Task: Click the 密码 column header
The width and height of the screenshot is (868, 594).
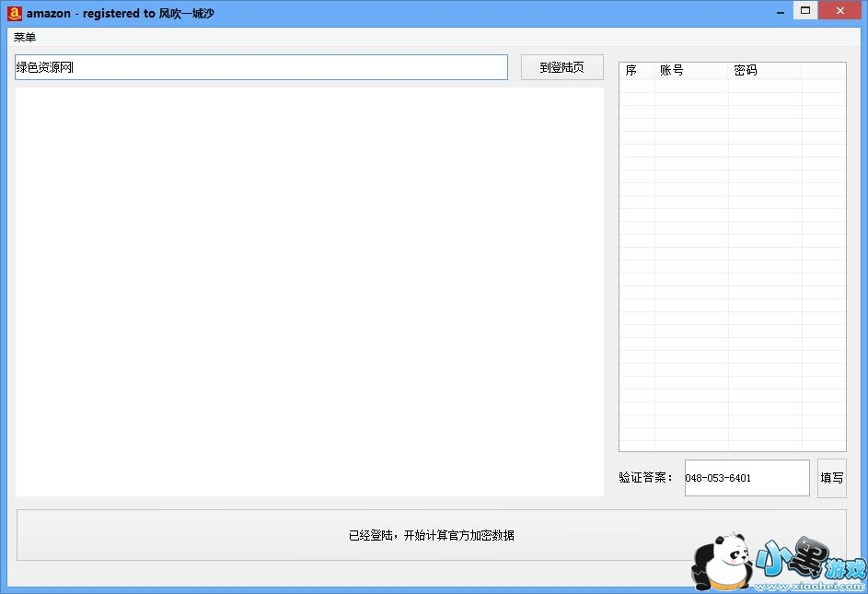Action: [x=765, y=70]
